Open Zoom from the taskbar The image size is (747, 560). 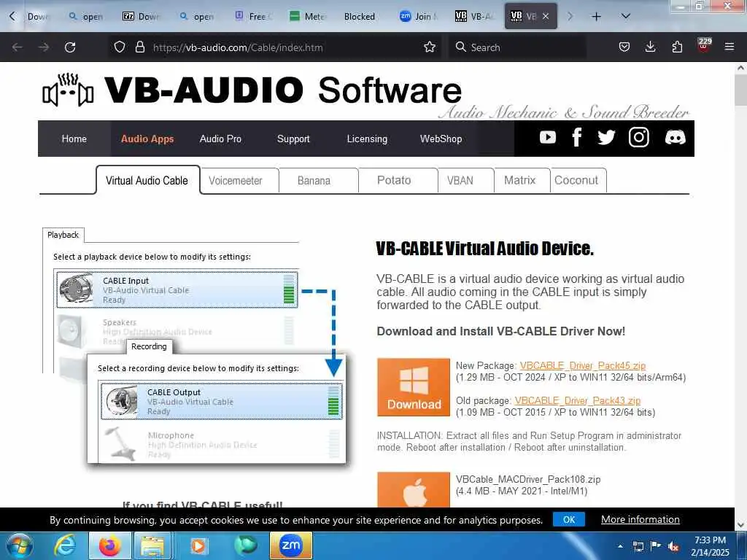(x=291, y=545)
